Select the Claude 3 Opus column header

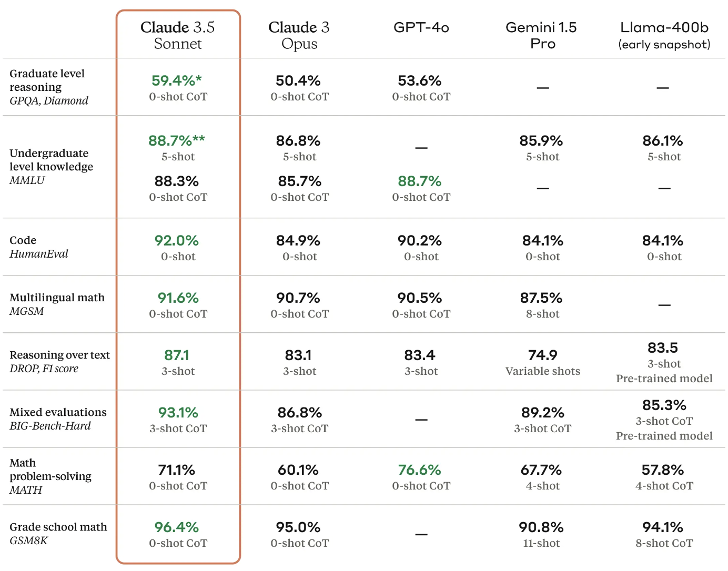click(299, 35)
